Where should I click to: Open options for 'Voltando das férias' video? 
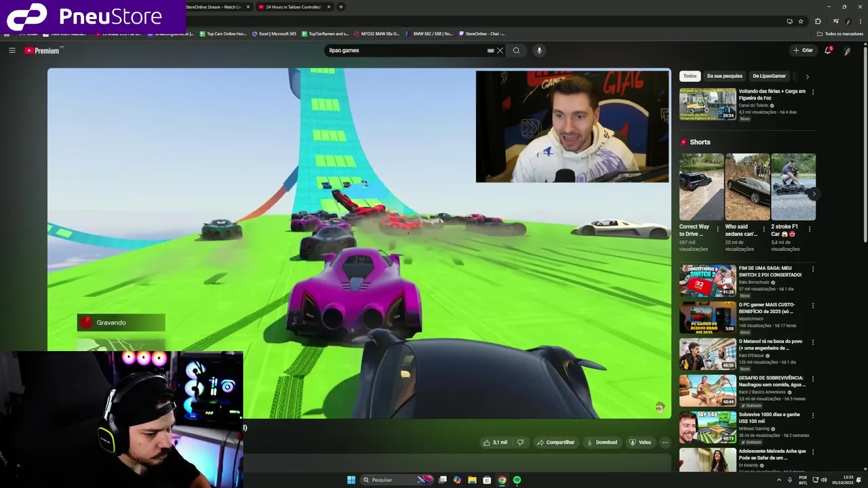click(x=812, y=91)
